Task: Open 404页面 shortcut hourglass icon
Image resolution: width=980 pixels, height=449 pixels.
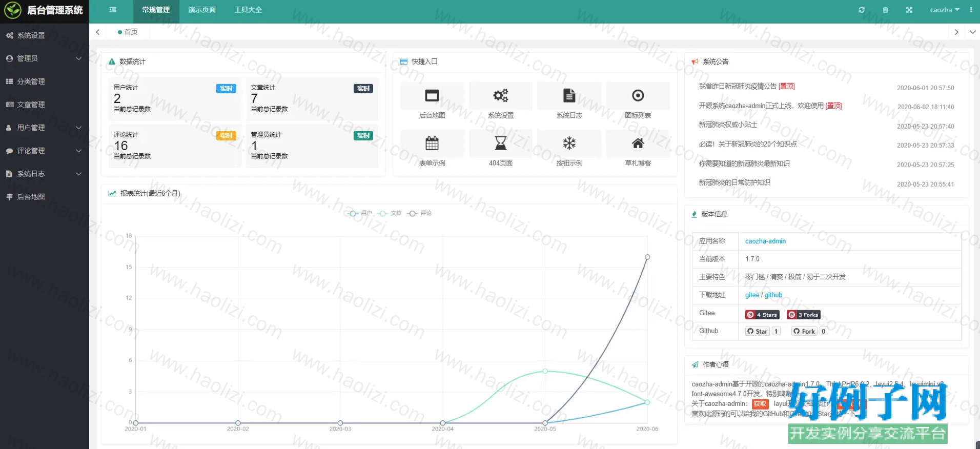Action: (501, 143)
